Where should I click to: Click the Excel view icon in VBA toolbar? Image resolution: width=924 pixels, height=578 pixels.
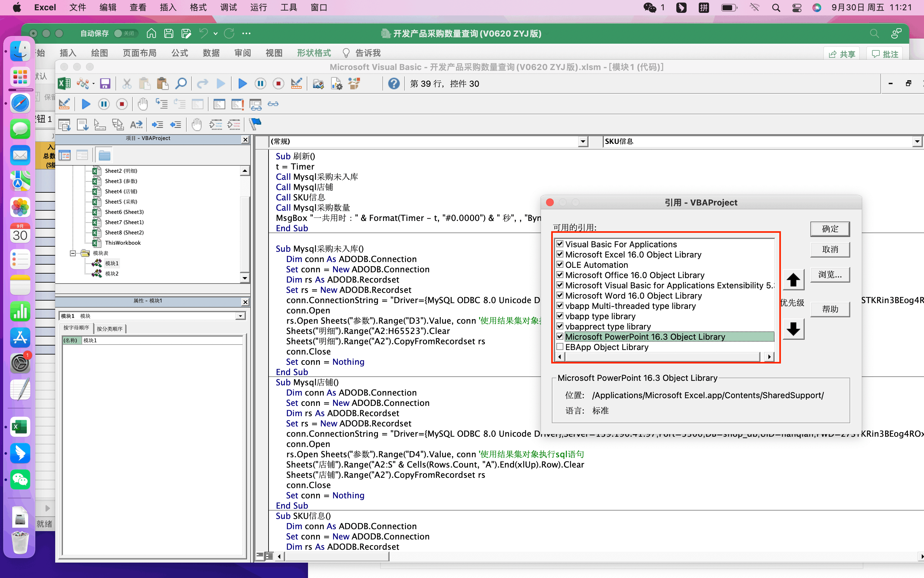(64, 84)
